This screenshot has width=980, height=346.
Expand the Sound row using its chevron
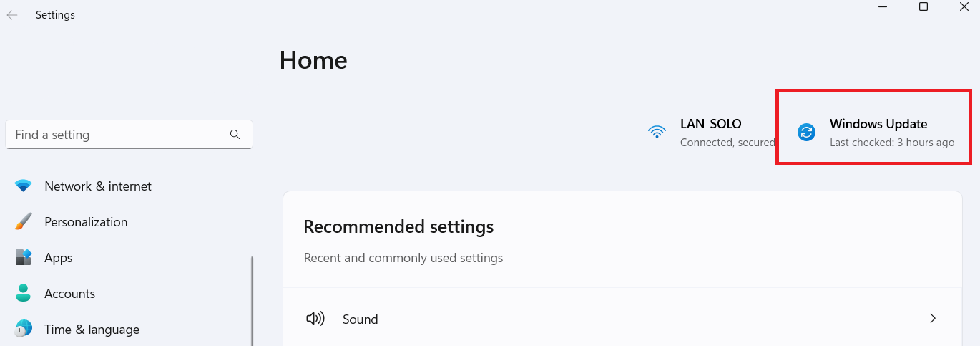point(933,319)
